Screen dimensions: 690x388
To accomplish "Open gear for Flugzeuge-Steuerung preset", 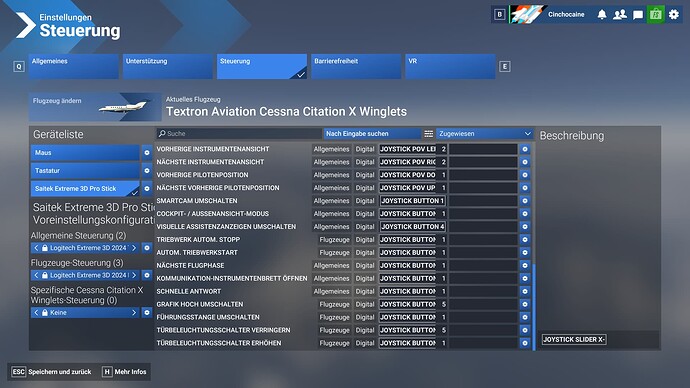I will click(147, 275).
